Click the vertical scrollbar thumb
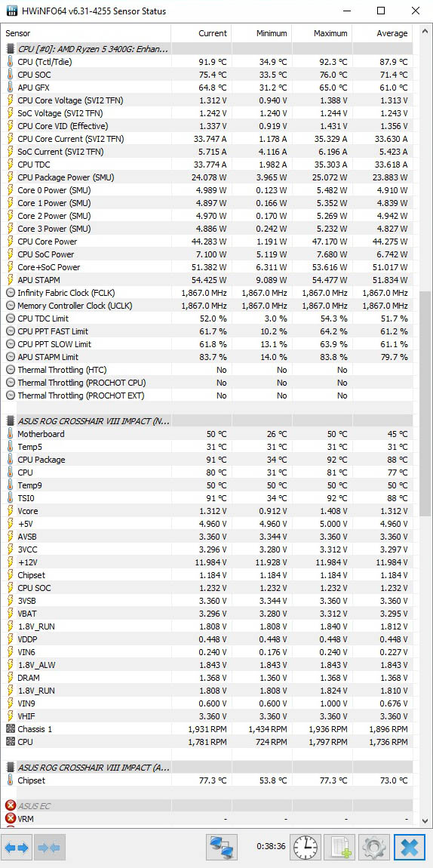This screenshot has width=433, height=868. pyautogui.click(x=425, y=404)
